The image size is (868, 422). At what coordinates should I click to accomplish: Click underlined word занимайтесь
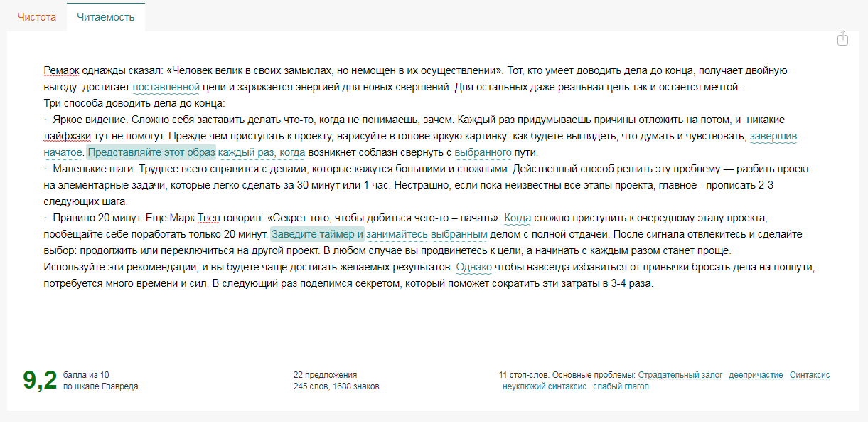397,234
